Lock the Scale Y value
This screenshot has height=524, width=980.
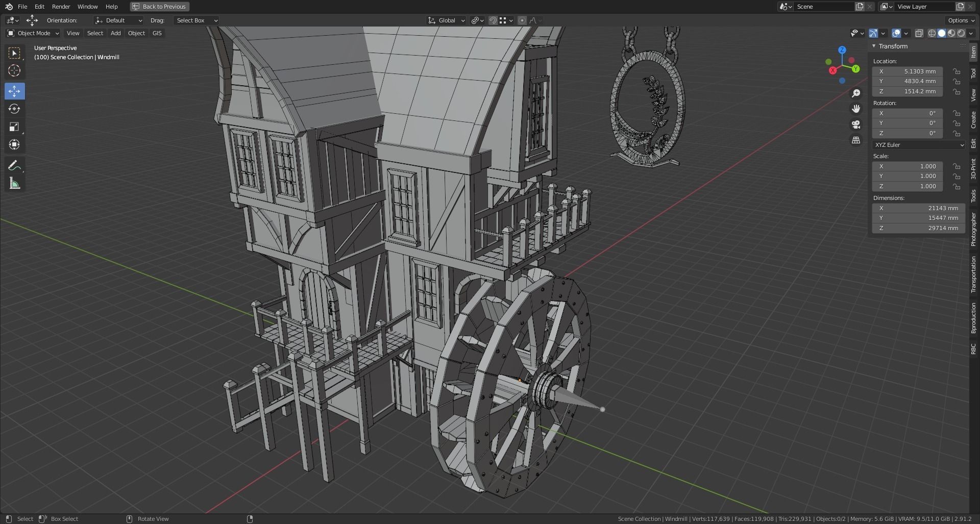[957, 176]
